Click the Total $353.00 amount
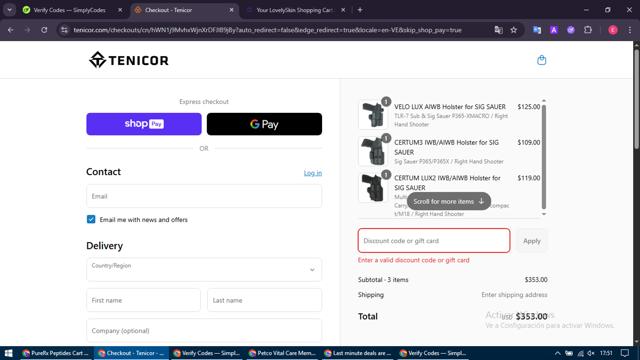The image size is (640, 360). [x=531, y=316]
